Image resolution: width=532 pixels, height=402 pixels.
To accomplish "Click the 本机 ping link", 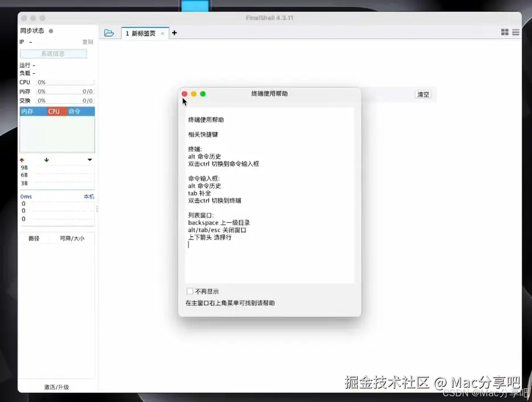I will (89, 197).
